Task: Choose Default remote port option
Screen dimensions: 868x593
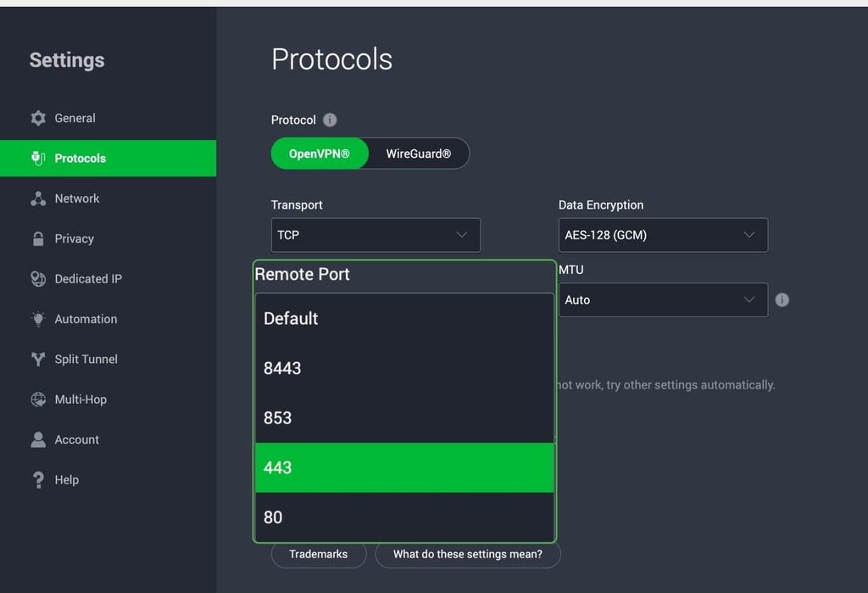Action: (x=404, y=319)
